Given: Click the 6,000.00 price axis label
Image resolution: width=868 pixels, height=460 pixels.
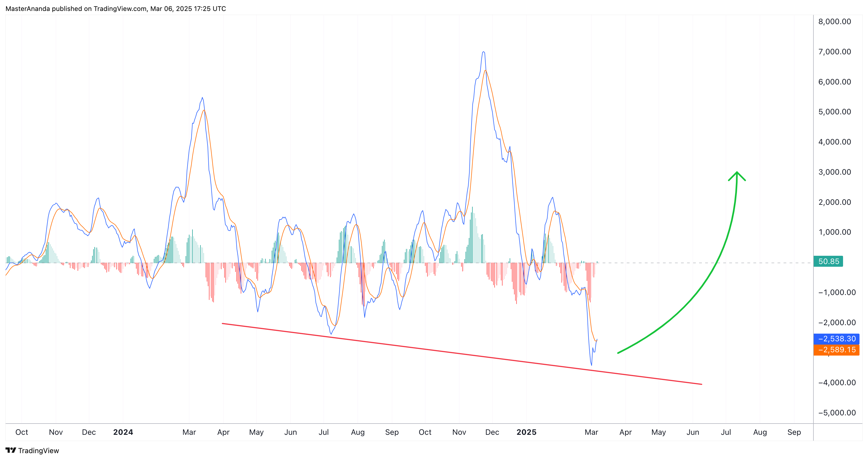Looking at the screenshot, I should [835, 82].
